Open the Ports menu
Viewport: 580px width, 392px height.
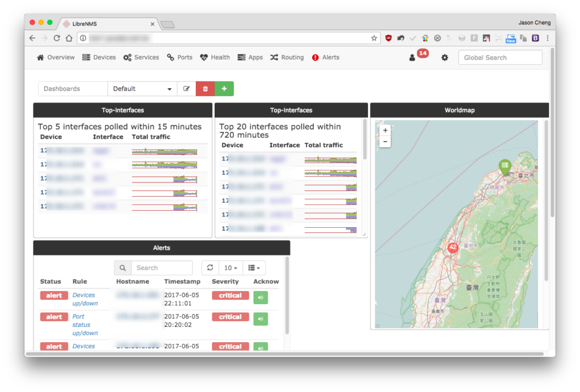pos(180,57)
